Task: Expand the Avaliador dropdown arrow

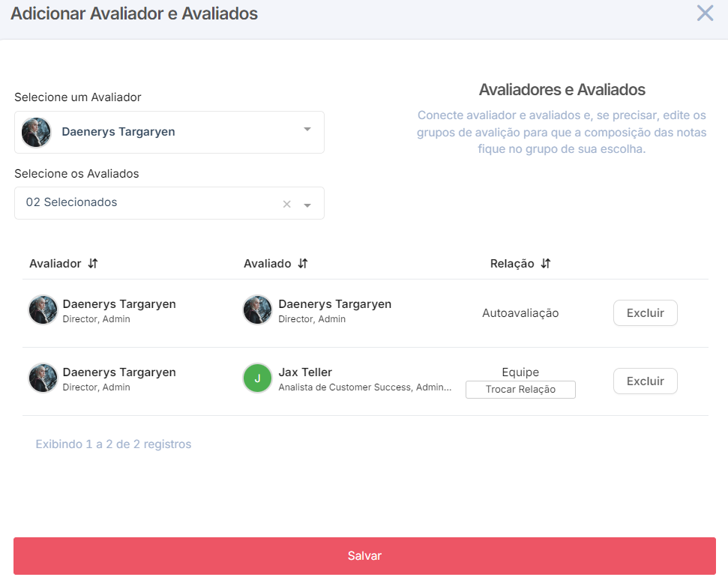Action: pyautogui.click(x=307, y=129)
